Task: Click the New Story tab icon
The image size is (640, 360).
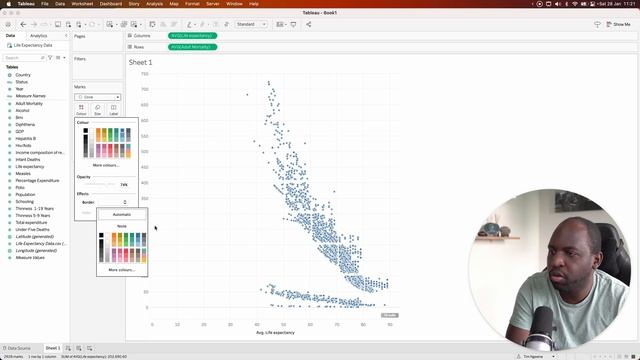Action: pyautogui.click(x=89, y=348)
